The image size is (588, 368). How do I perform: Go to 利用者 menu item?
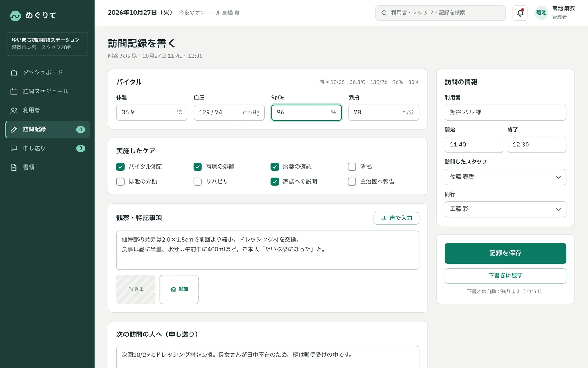[x=47, y=110]
